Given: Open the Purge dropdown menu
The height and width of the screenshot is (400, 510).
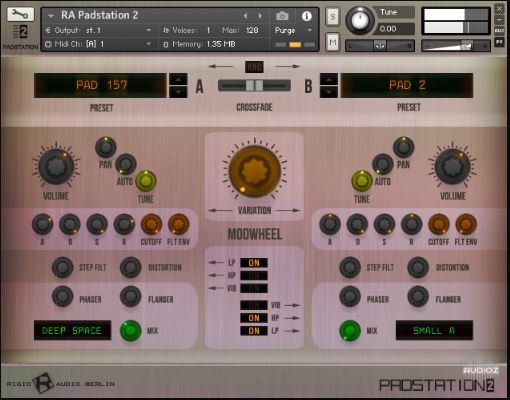Looking at the screenshot, I should tap(293, 30).
